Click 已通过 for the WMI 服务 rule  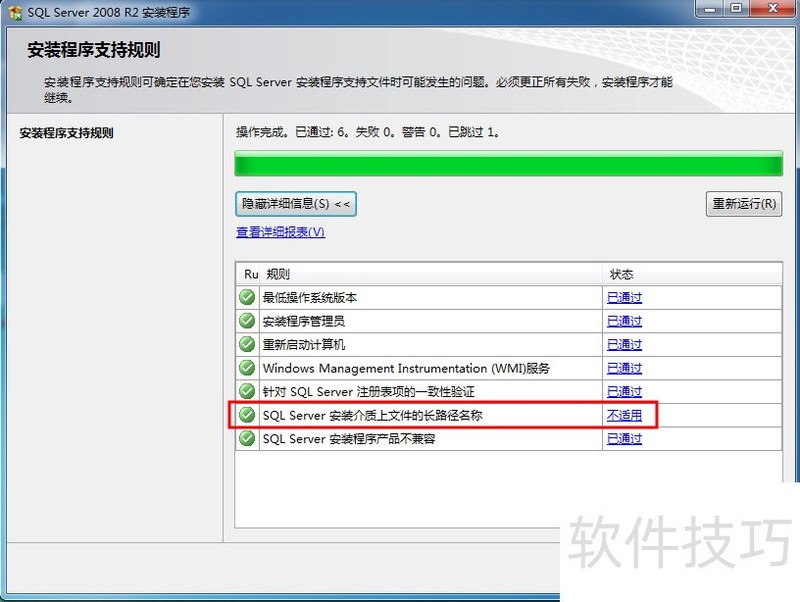[x=625, y=368]
